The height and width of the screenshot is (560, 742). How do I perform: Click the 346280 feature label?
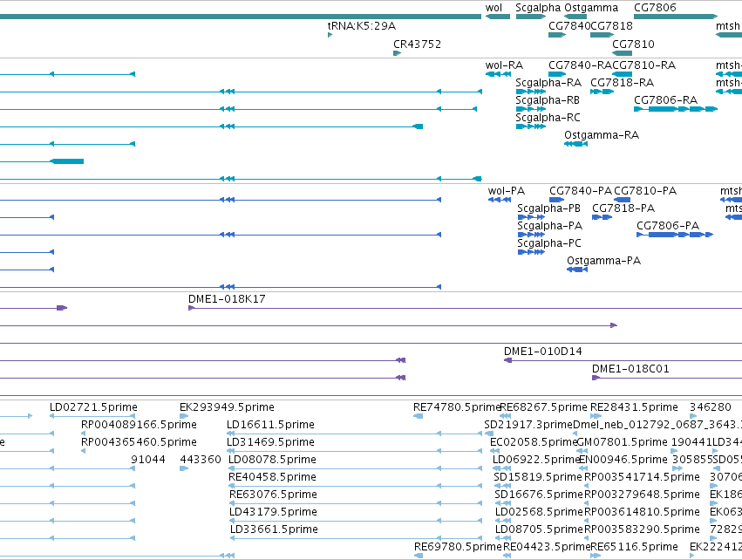click(x=711, y=407)
